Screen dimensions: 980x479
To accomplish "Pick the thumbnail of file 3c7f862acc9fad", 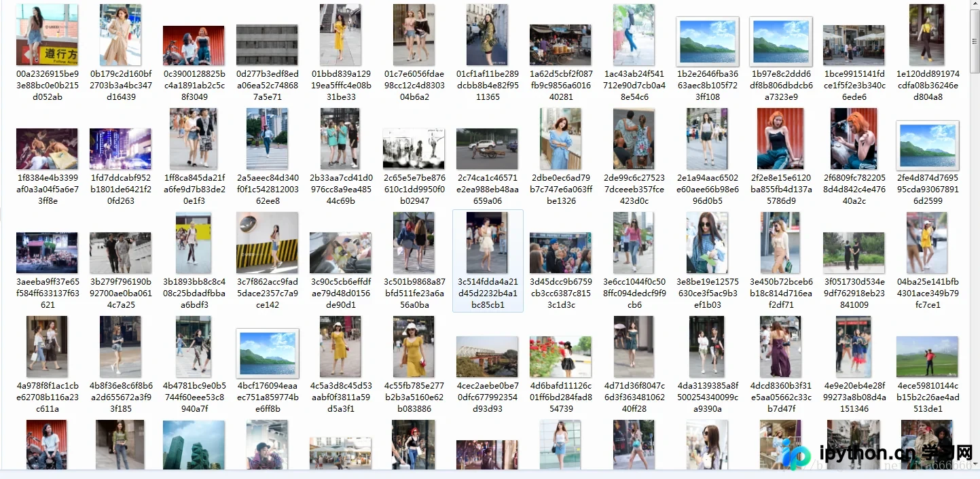I will tap(267, 243).
